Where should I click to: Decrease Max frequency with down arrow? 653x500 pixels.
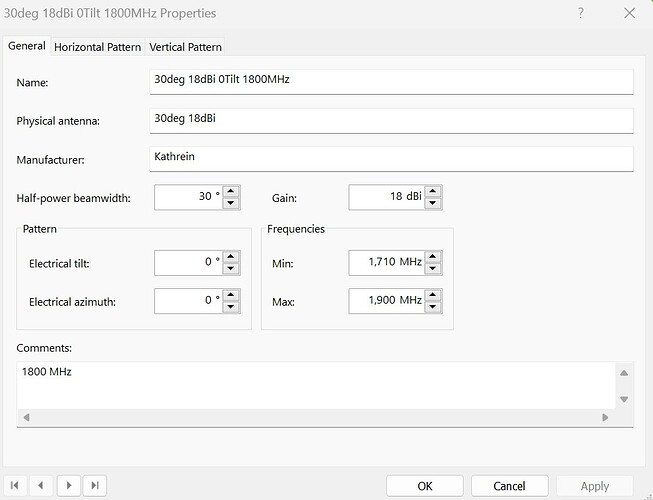tap(433, 307)
